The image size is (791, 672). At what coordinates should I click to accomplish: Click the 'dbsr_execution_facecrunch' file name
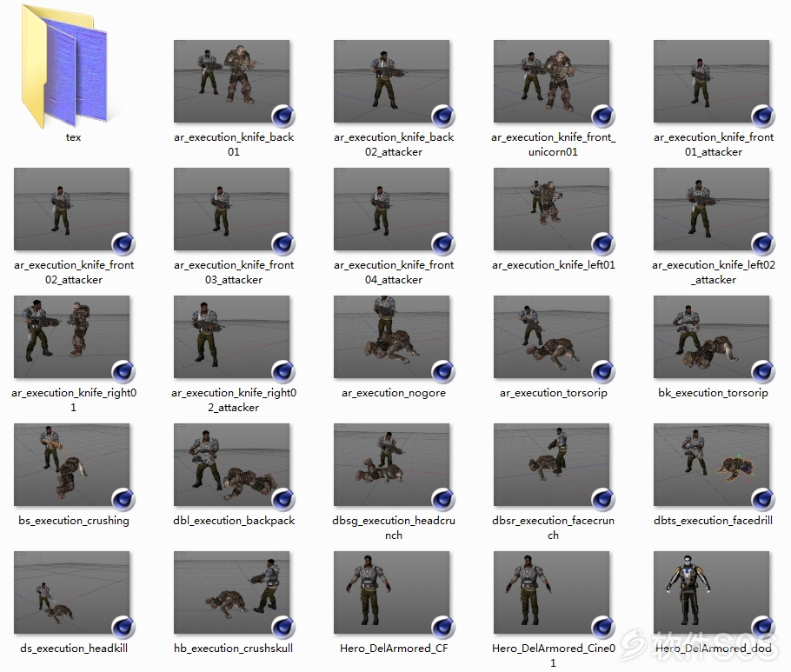point(554,527)
